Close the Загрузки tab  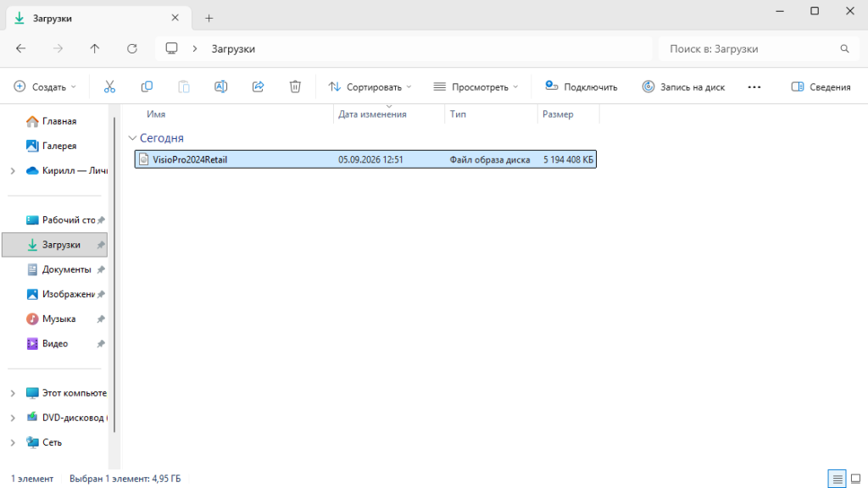[x=175, y=18]
